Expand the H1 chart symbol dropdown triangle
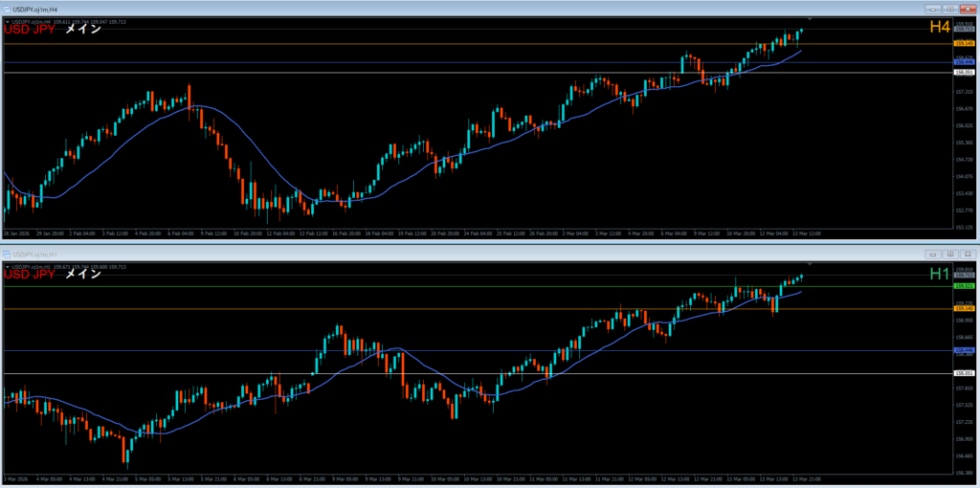 7,266
